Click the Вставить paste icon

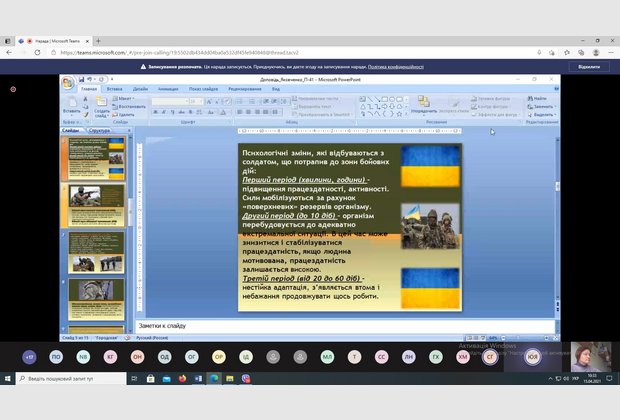(x=70, y=103)
